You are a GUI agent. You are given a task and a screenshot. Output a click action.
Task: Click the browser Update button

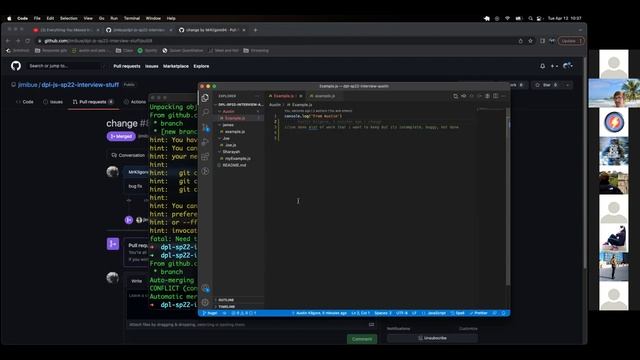[x=571, y=41]
